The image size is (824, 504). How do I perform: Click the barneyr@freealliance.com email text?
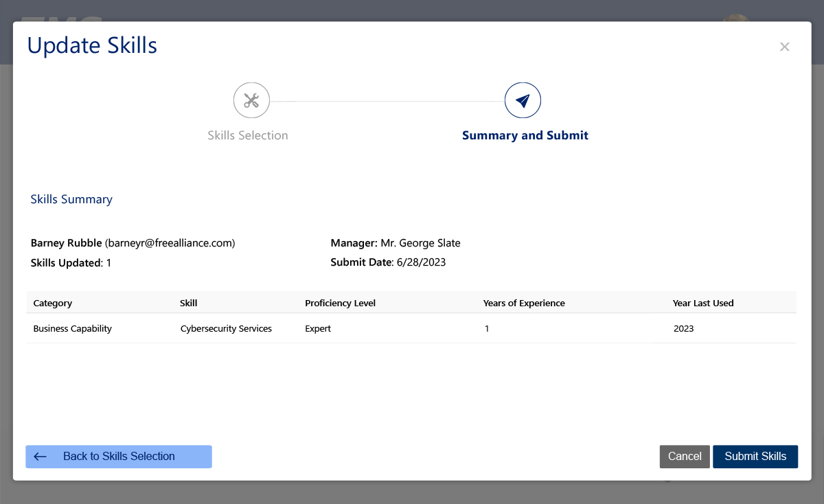(170, 243)
